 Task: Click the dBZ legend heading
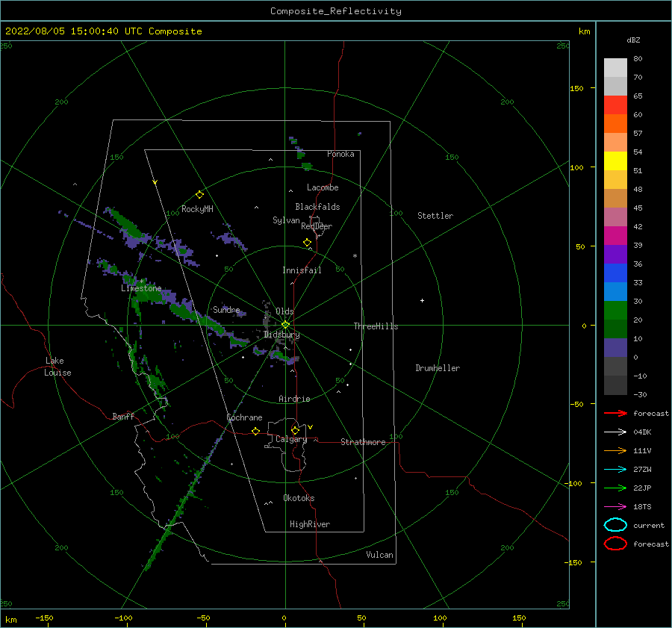(633, 40)
